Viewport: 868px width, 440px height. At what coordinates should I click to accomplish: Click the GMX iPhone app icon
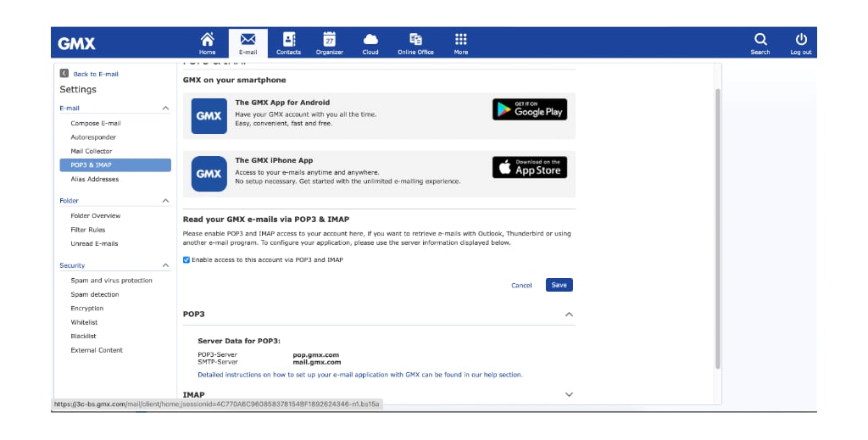pyautogui.click(x=209, y=174)
